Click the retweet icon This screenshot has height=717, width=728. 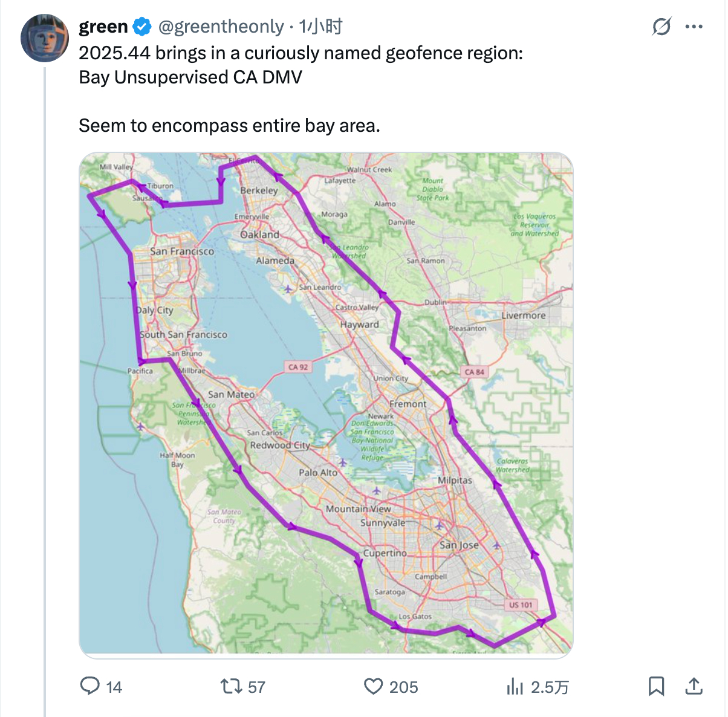[230, 686]
